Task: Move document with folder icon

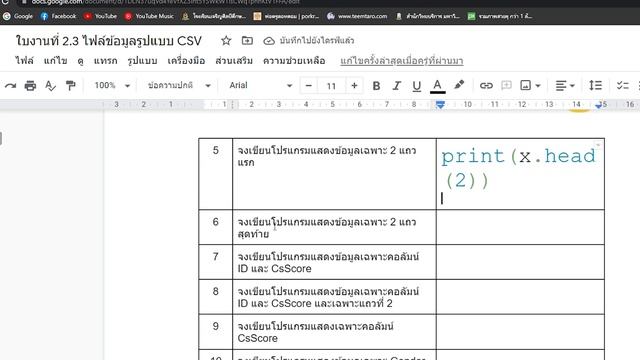Action: tap(247, 40)
